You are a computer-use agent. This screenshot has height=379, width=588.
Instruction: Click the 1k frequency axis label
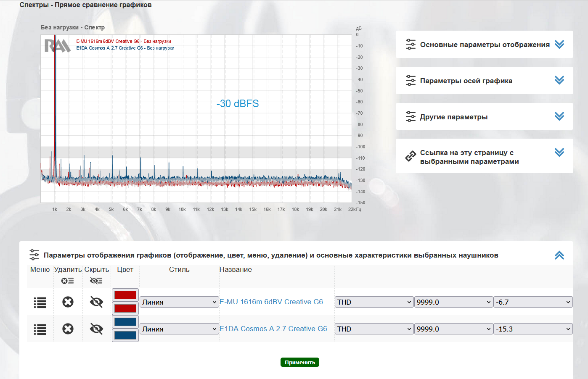(x=55, y=209)
